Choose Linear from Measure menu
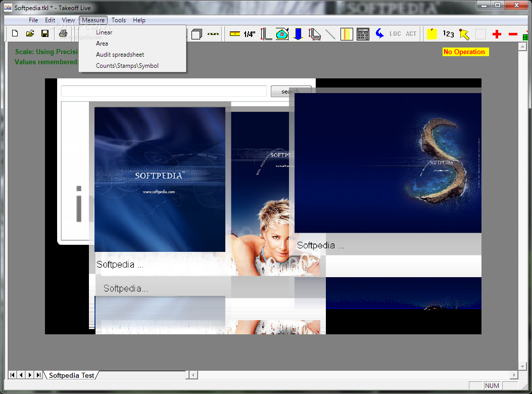 (x=133, y=32)
